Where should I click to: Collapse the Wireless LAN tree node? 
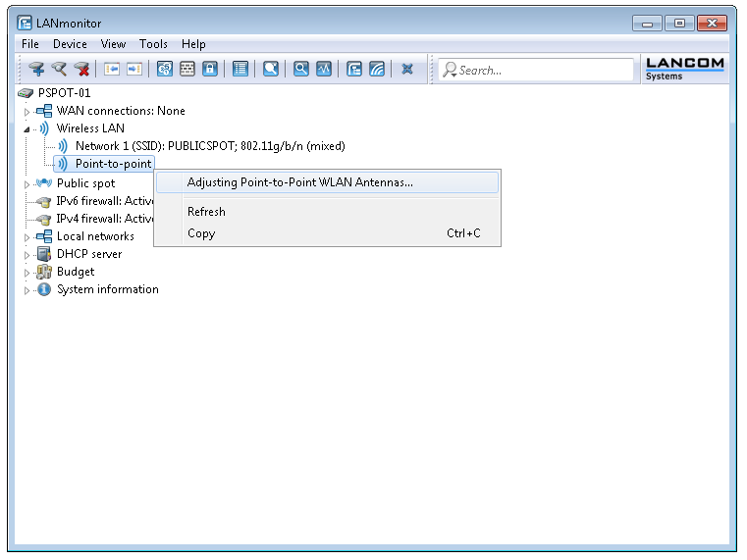coord(27,129)
